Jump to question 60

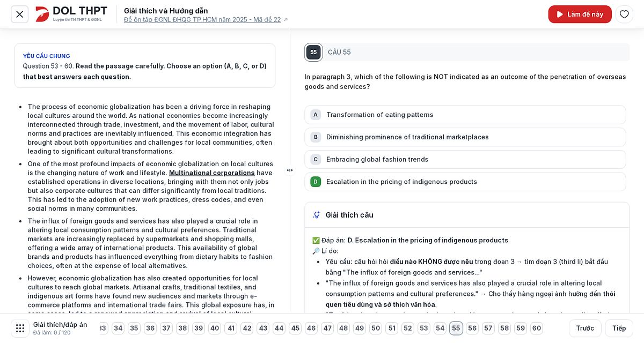pyautogui.click(x=537, y=328)
